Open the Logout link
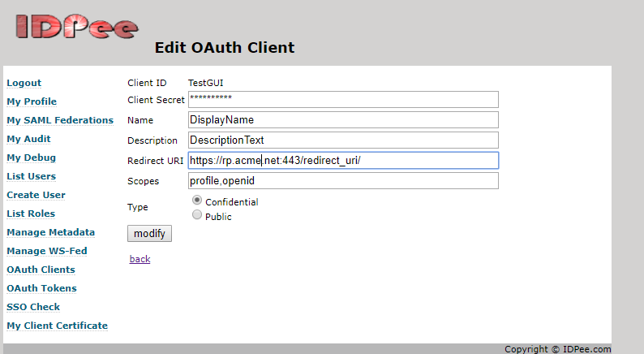 [24, 83]
